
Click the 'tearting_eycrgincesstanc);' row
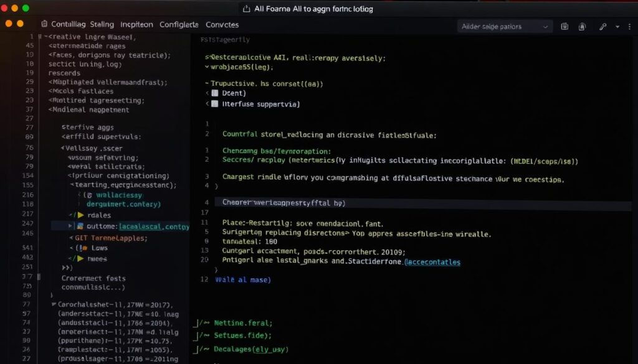click(x=124, y=185)
